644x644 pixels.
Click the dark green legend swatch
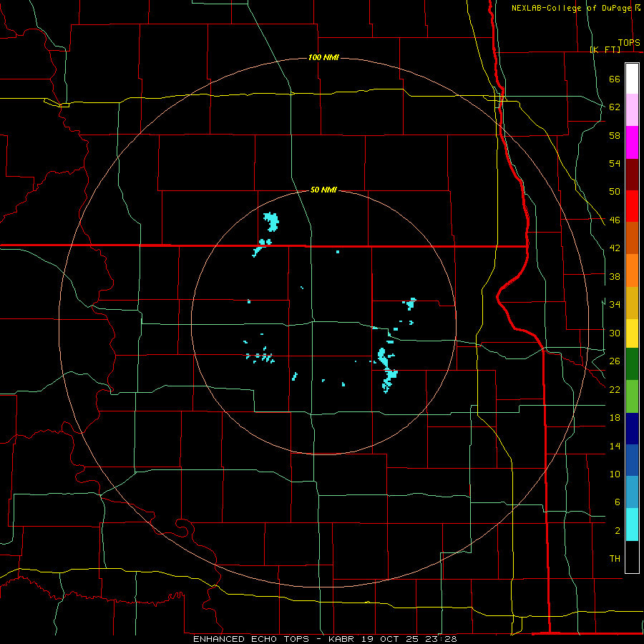point(632,364)
